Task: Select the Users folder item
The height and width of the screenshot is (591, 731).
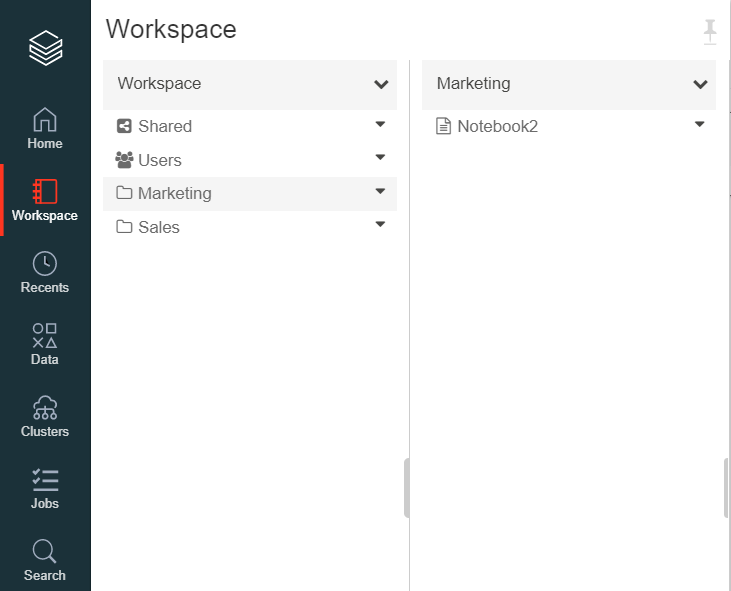Action: 159,160
